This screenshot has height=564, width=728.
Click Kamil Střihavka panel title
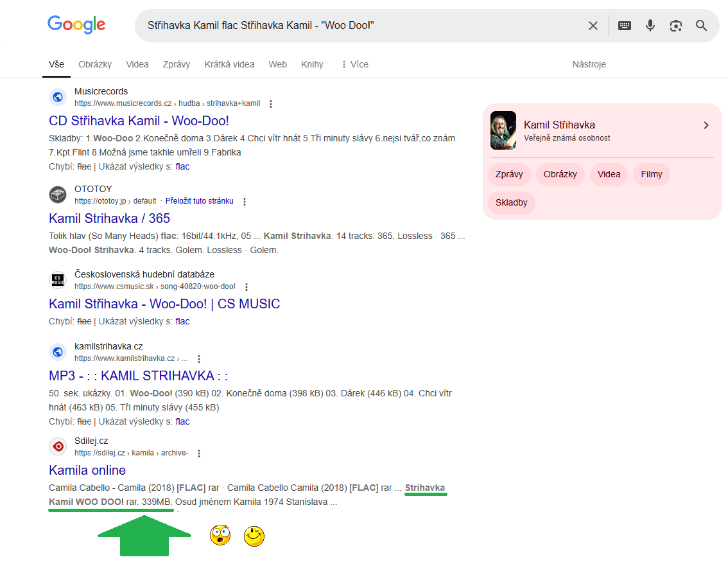click(x=559, y=125)
